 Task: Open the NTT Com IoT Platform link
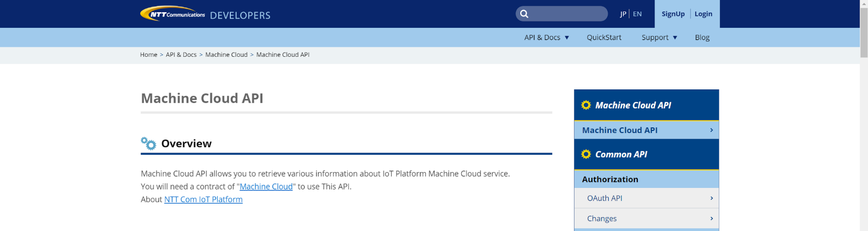coord(203,199)
